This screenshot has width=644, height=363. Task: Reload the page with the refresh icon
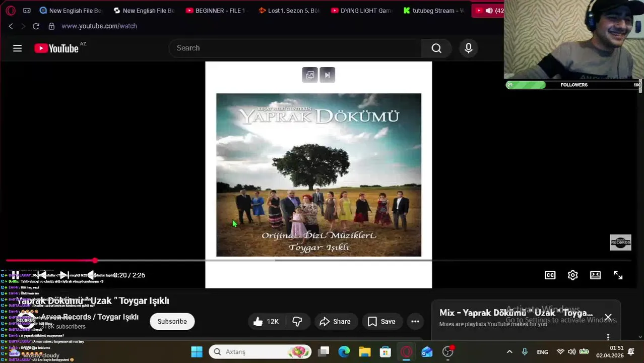(36, 26)
